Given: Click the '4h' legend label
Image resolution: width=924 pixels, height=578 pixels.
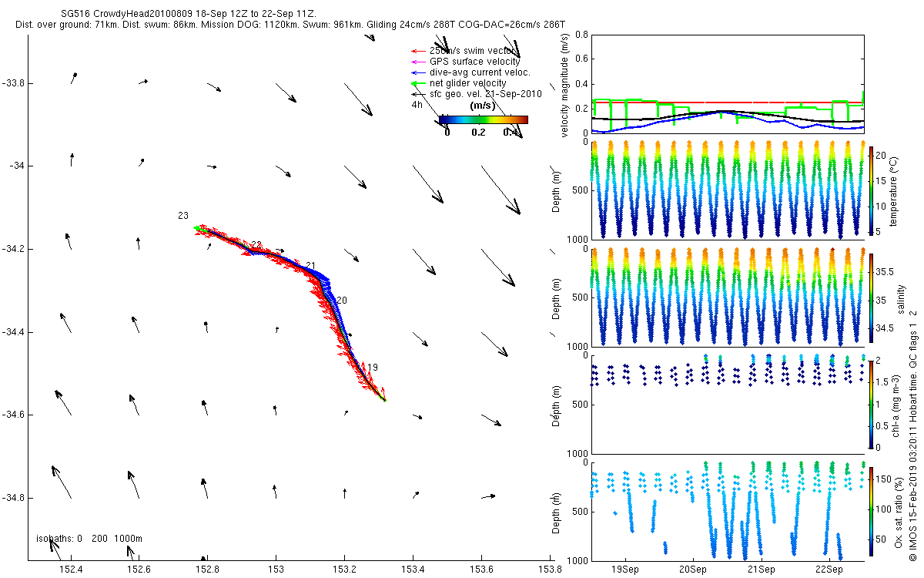Looking at the screenshot, I should click(x=417, y=104).
